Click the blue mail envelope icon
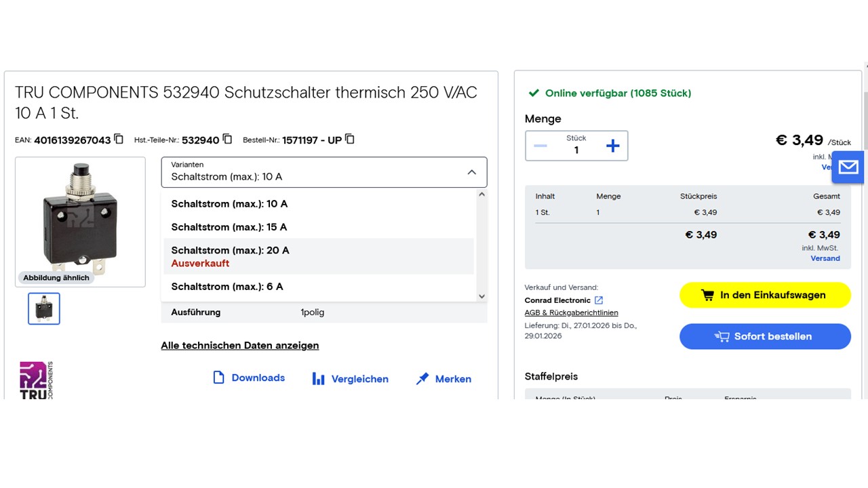868x488 pixels. (848, 167)
